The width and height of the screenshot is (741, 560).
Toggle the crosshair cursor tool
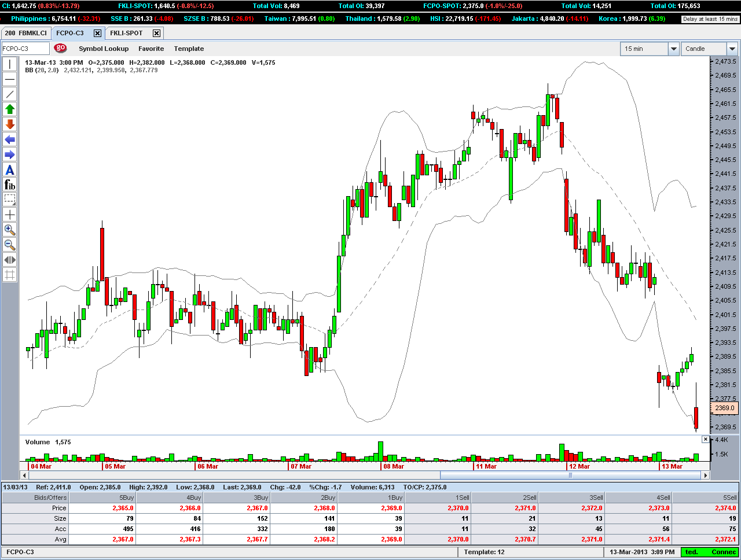(10, 215)
